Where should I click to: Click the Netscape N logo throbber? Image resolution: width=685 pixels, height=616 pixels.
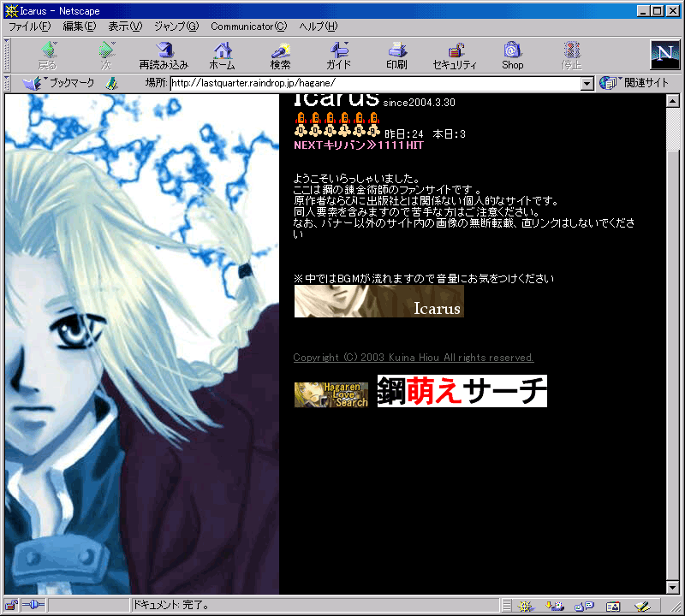tap(664, 55)
